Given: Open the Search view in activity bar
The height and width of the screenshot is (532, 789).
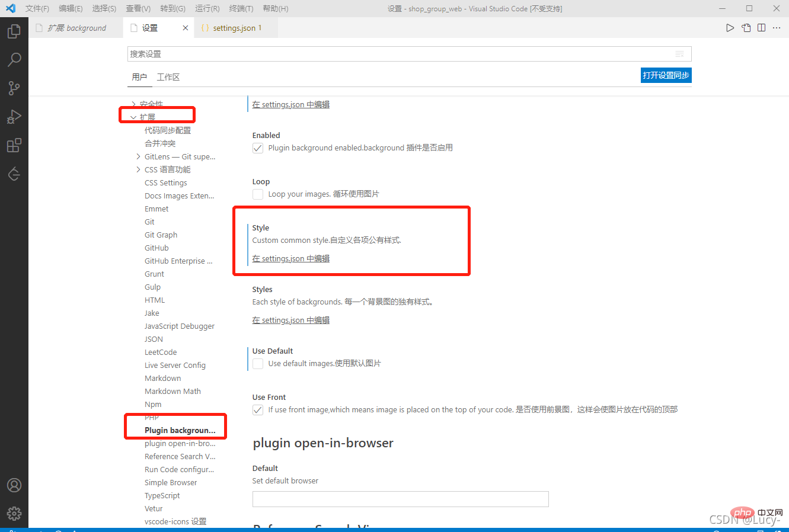Looking at the screenshot, I should [14, 59].
